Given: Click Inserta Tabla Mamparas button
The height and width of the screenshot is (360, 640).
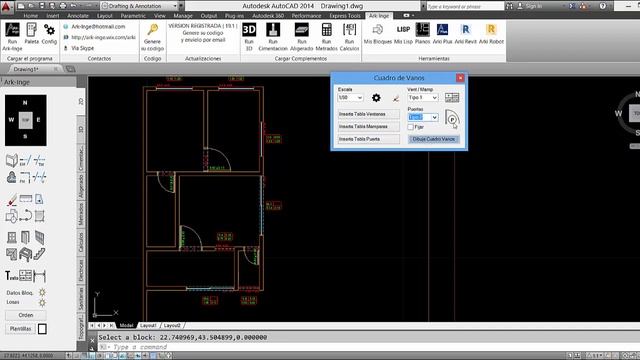Looking at the screenshot, I should [369, 127].
